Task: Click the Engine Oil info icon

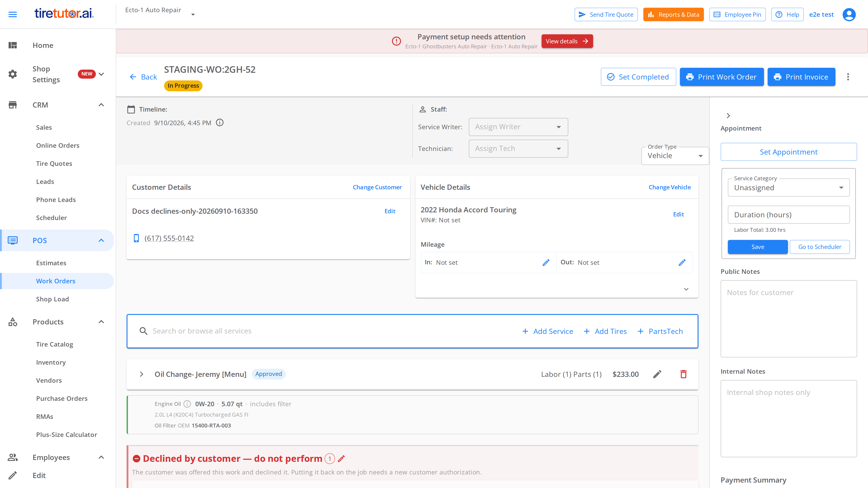Action: [x=187, y=404]
